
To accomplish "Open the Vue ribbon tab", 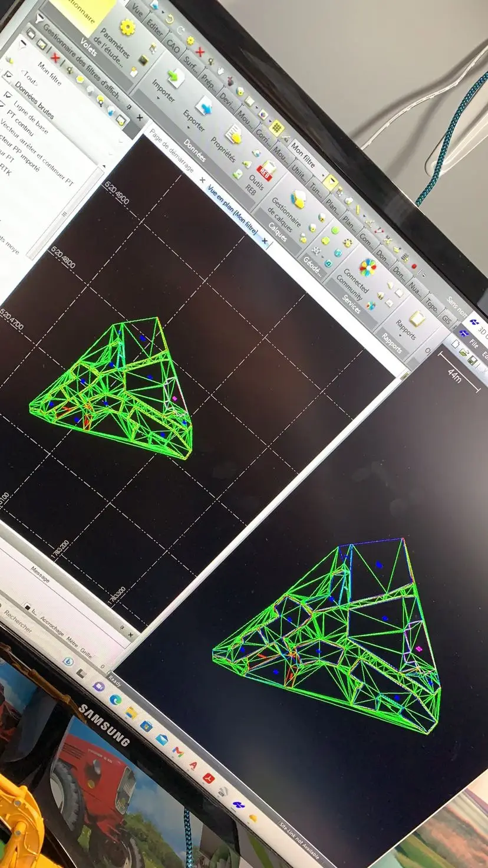I will point(137,10).
